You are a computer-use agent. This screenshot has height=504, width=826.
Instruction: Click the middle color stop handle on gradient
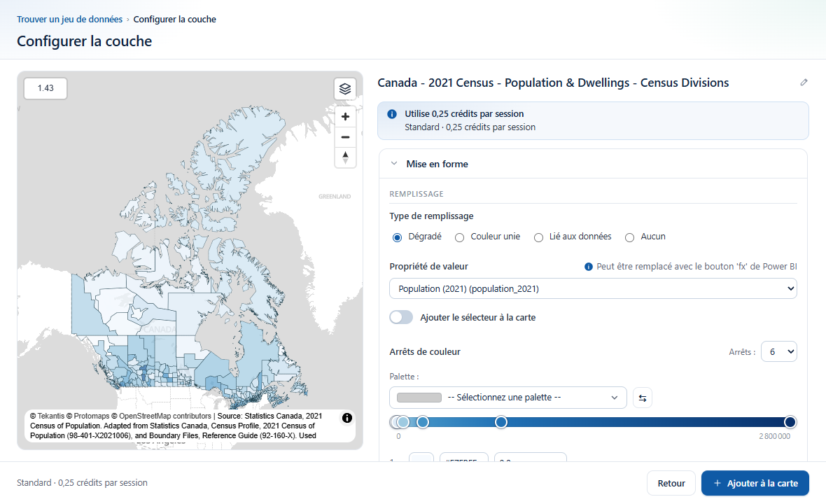(501, 422)
